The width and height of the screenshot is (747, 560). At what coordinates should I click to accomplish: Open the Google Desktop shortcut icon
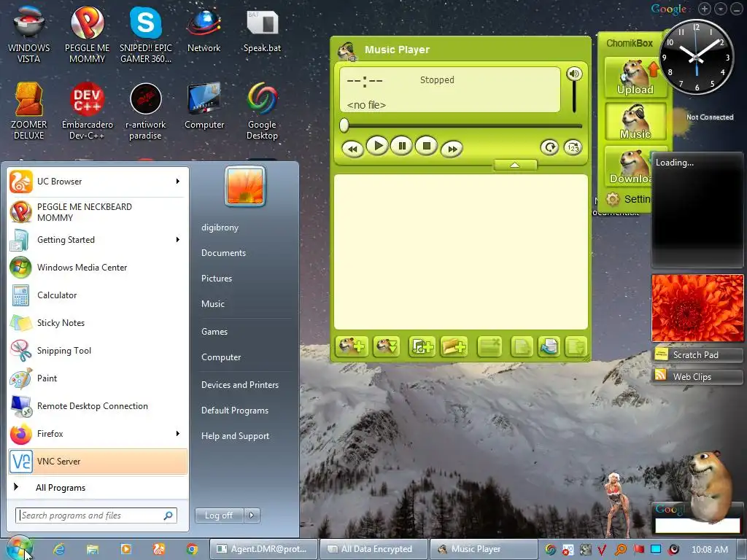coord(262,111)
